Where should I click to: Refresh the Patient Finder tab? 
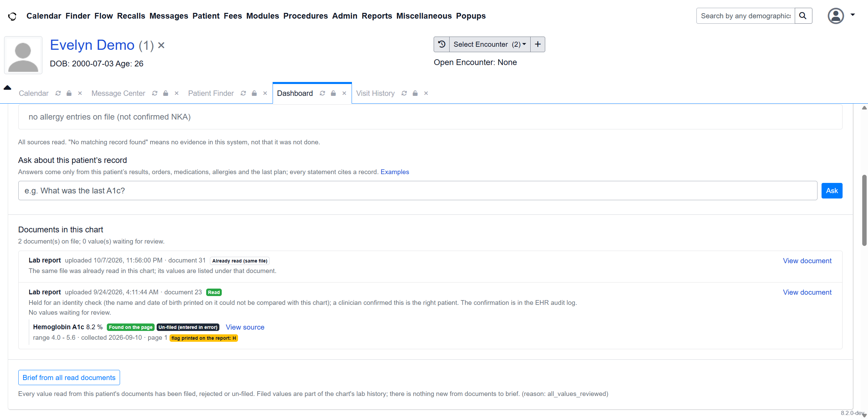click(243, 93)
